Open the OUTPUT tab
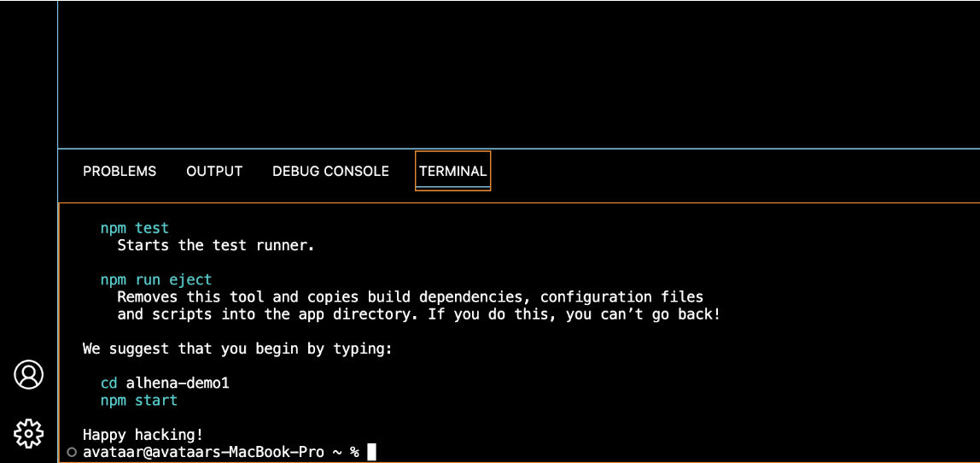Viewport: 980px width, 463px height. pyautogui.click(x=214, y=171)
